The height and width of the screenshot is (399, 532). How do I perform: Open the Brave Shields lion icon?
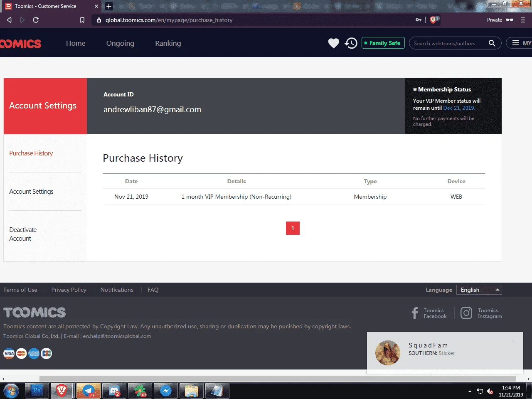[x=433, y=20]
